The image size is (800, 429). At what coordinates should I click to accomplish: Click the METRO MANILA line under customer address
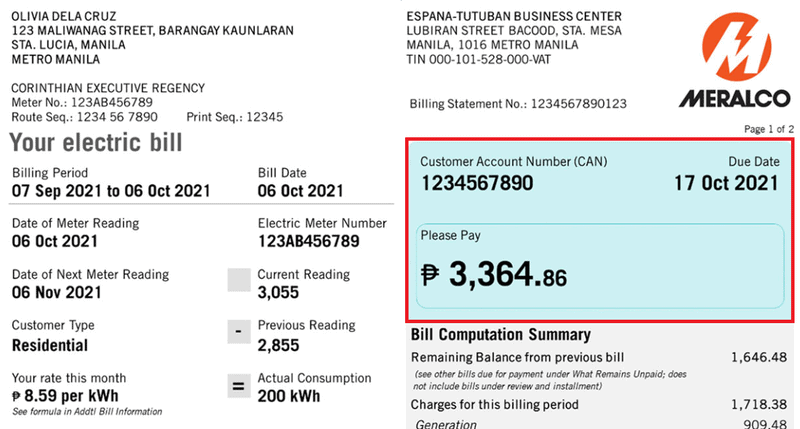(56, 60)
